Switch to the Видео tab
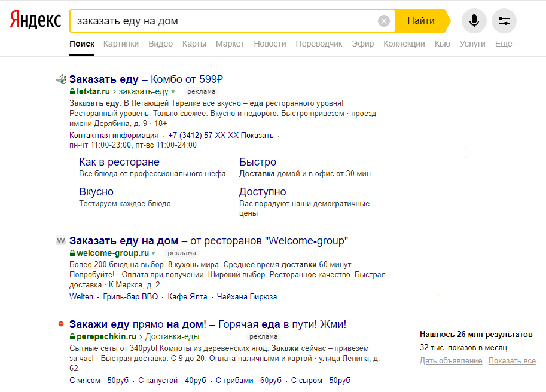This screenshot has width=546, height=392. pos(160,44)
